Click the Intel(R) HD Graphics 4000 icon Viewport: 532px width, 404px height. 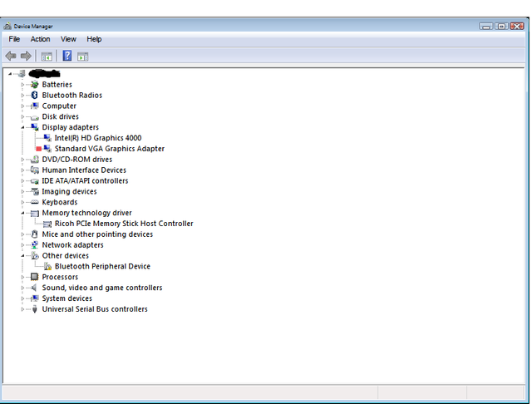click(x=47, y=138)
